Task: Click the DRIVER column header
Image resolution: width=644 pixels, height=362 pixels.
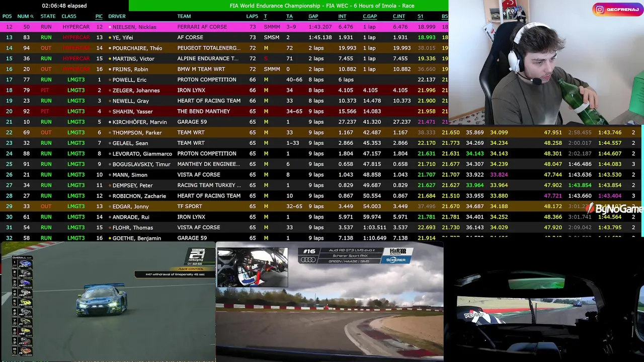Action: (x=117, y=17)
